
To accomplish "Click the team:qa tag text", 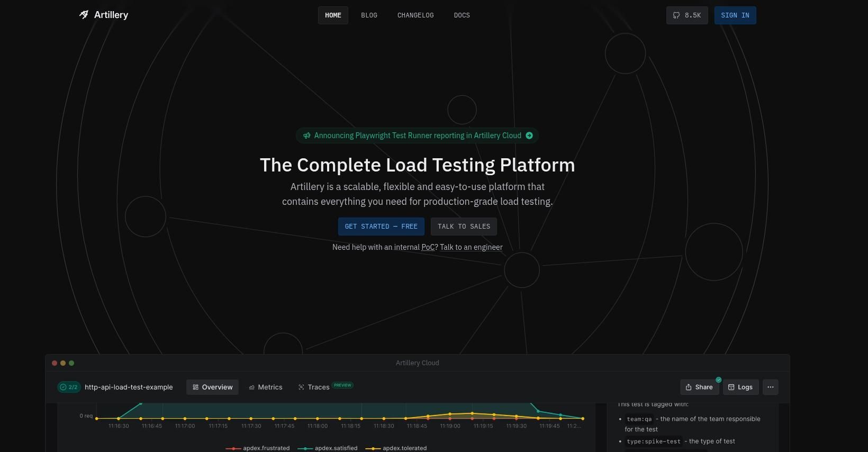I will click(639, 419).
